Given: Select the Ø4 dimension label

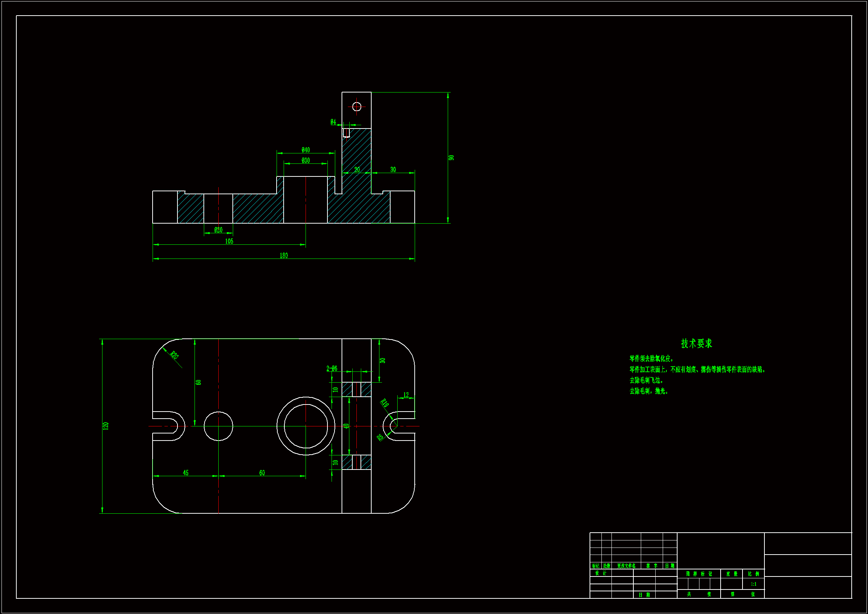Looking at the screenshot, I should 333,122.
